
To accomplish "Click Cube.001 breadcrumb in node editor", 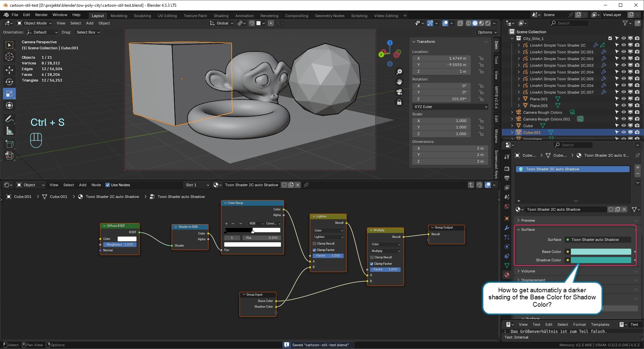I will pyautogui.click(x=23, y=197).
